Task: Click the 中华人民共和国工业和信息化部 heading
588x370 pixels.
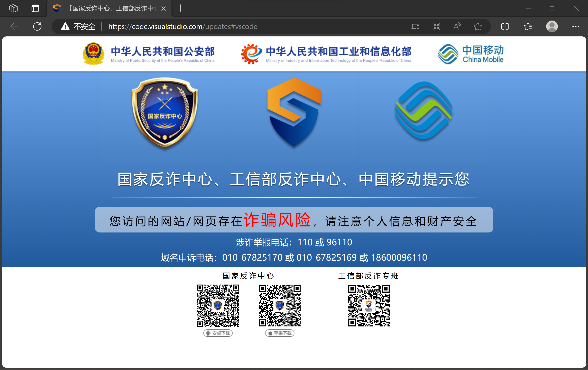Action: point(338,51)
